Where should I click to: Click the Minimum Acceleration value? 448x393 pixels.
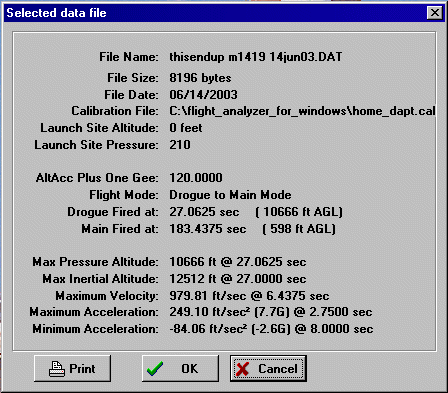click(x=271, y=329)
